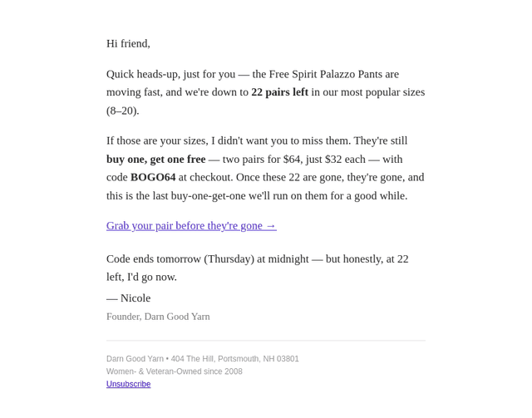Click the bold '22 pairs left' text
This screenshot has height=418, width=532.
pyautogui.click(x=279, y=92)
